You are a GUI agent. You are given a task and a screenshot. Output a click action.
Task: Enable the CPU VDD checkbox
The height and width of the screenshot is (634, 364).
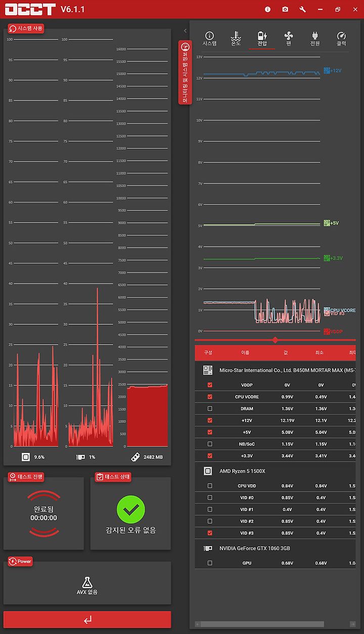click(210, 486)
